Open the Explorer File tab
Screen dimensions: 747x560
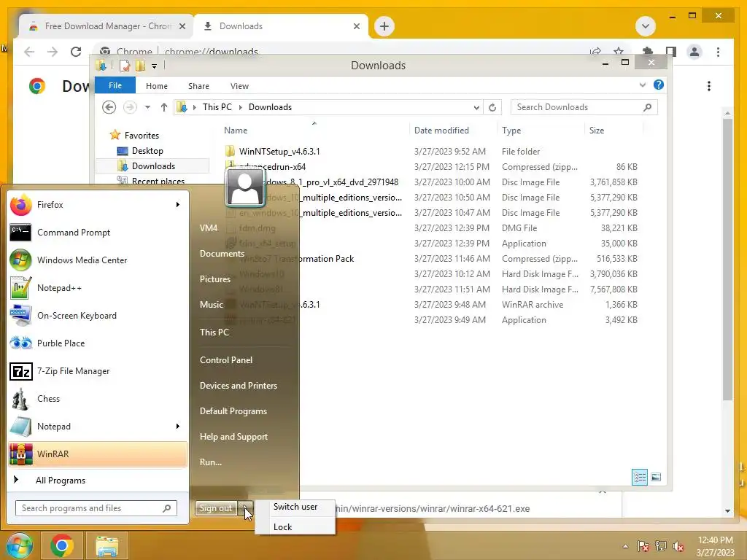(115, 85)
